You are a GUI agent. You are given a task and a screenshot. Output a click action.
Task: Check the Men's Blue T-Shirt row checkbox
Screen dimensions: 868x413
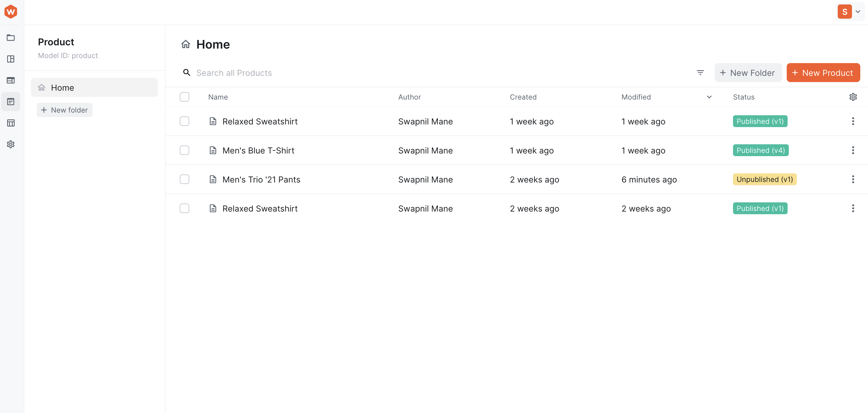point(184,151)
